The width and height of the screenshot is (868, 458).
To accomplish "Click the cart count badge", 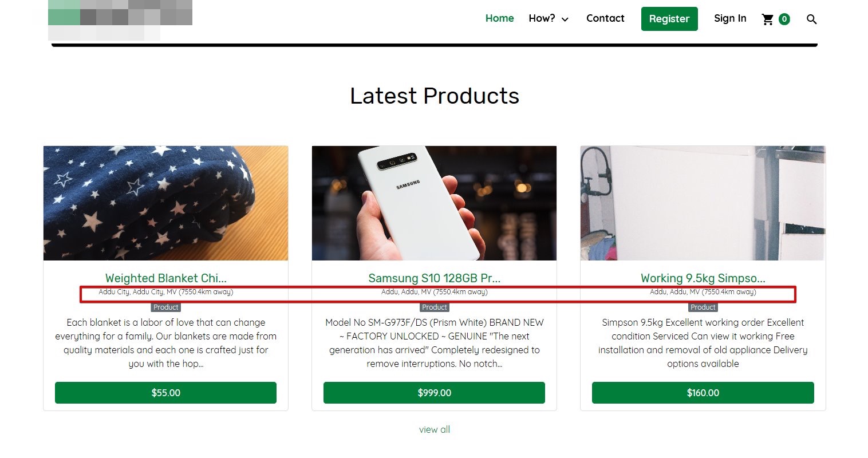I will pos(784,19).
